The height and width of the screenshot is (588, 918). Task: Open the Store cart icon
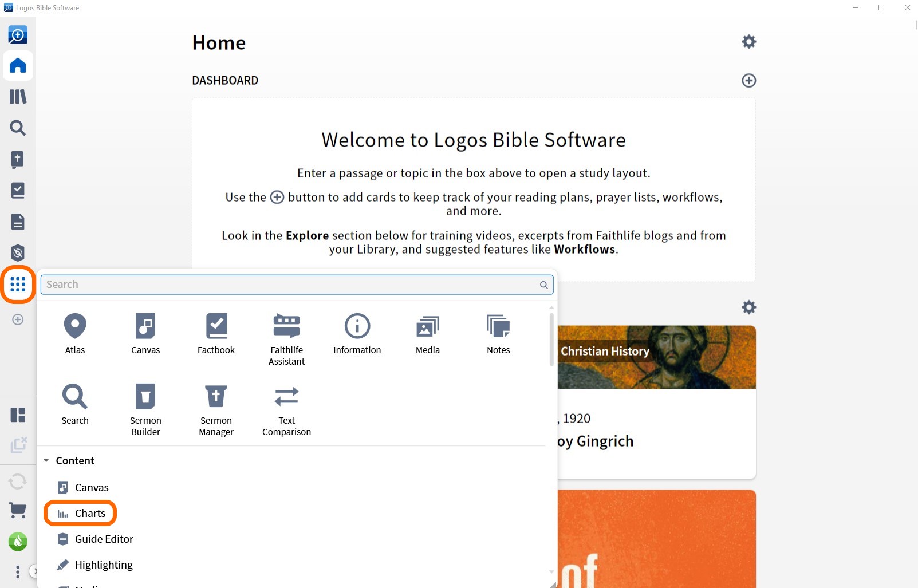pos(18,510)
